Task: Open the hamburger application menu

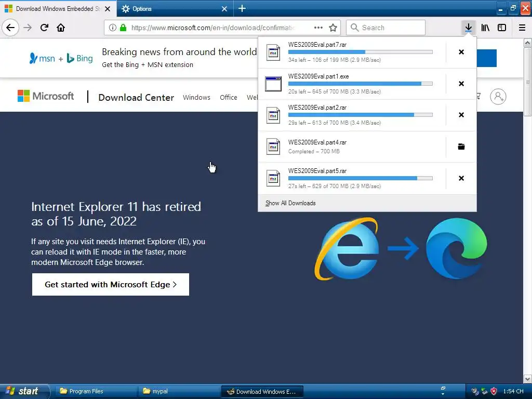Action: [522, 28]
